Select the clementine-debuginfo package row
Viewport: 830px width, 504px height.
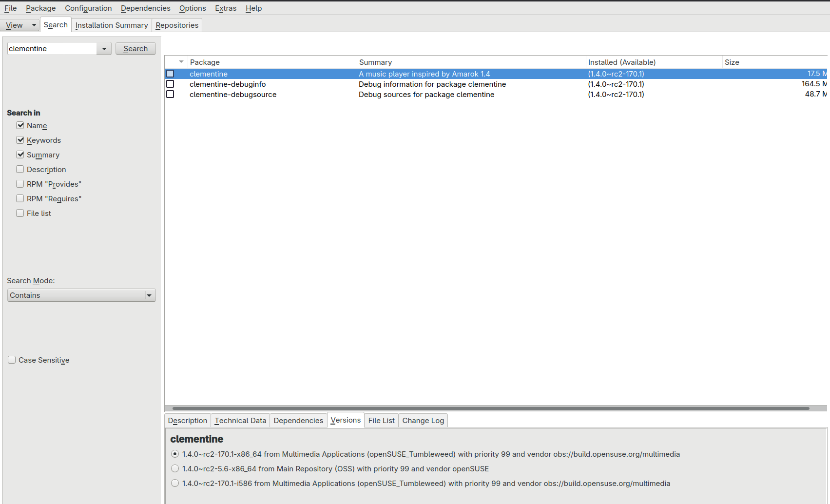(x=496, y=84)
